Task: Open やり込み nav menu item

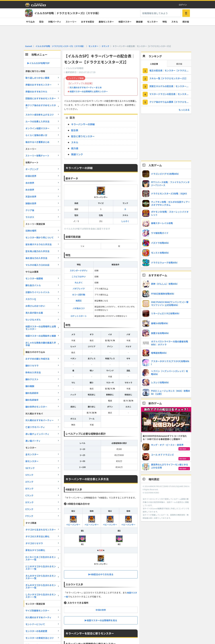Action: [30, 22]
